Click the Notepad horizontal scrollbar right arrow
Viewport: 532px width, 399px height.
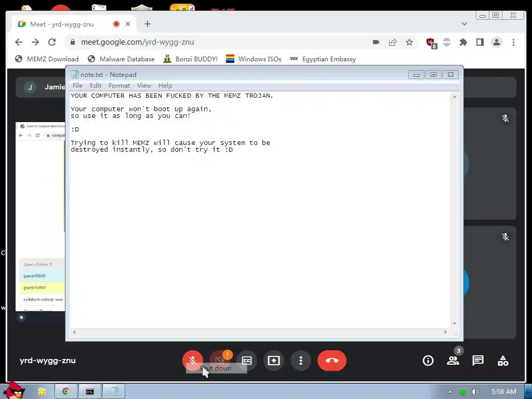click(x=445, y=332)
